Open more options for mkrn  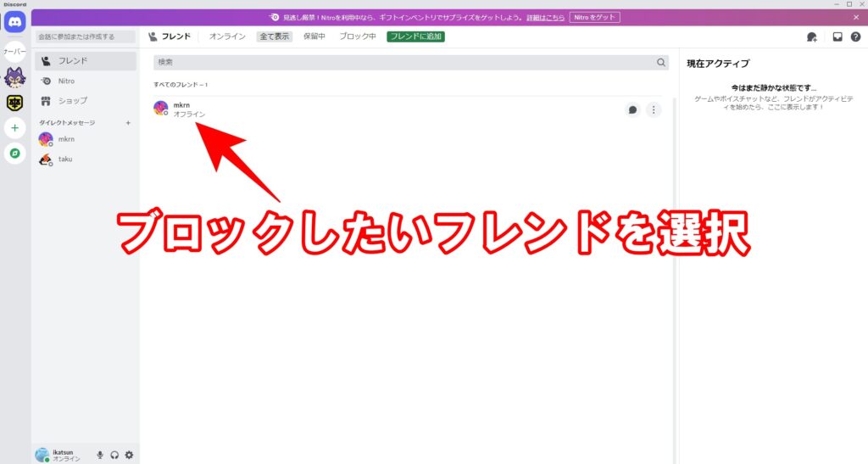point(654,109)
